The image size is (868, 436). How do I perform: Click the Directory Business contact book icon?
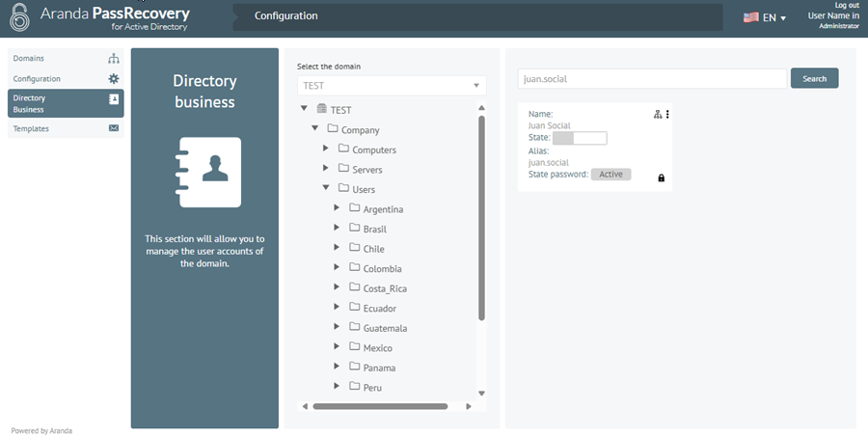pyautogui.click(x=114, y=99)
